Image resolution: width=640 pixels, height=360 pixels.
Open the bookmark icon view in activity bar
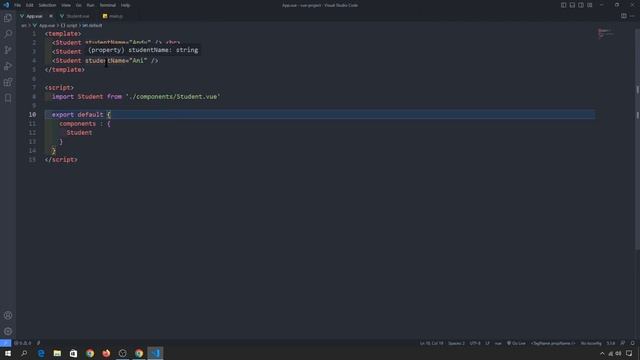pyautogui.click(x=8, y=98)
